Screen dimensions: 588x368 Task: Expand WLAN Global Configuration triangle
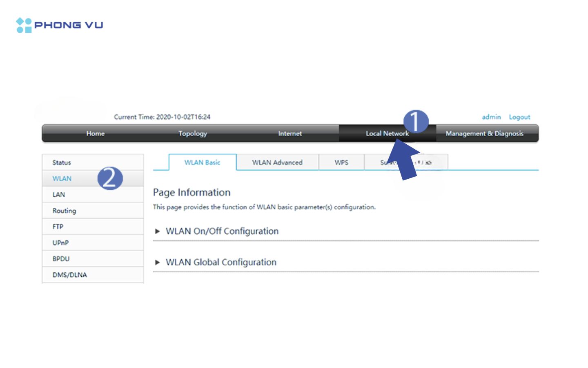[x=157, y=263]
